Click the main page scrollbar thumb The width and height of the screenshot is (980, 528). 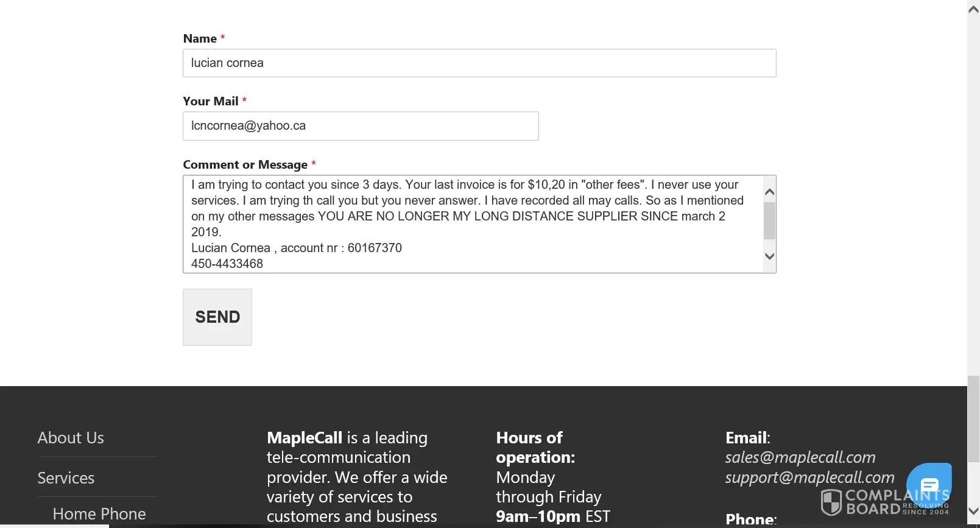pyautogui.click(x=973, y=419)
